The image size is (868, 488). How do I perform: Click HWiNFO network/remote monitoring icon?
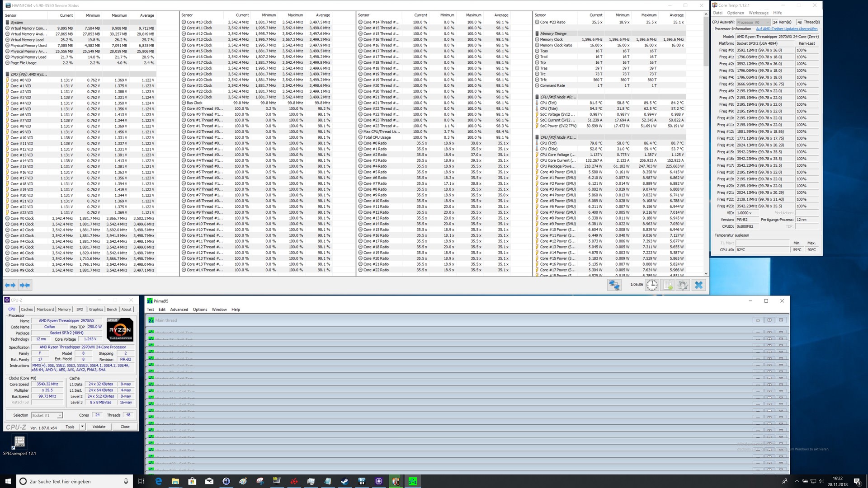614,285
